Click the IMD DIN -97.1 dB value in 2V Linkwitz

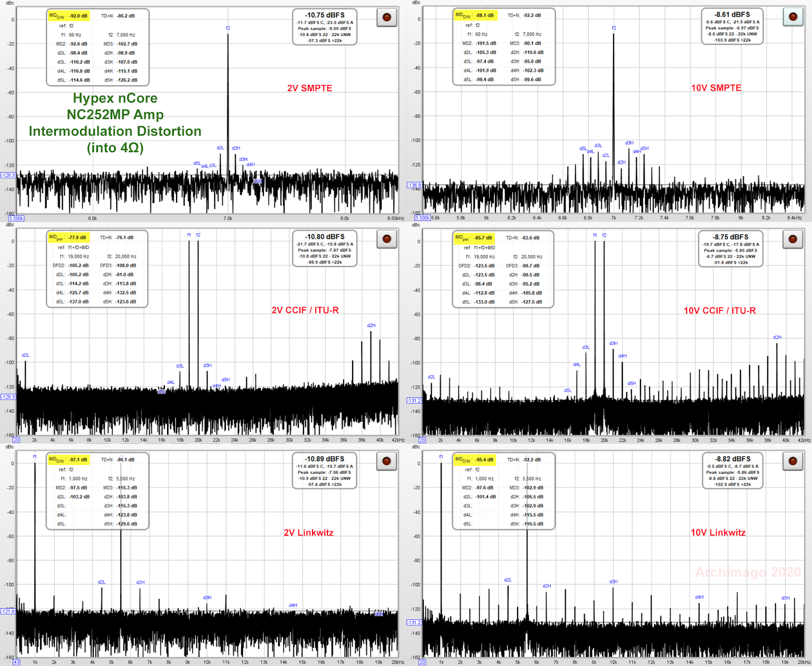[x=69, y=460]
